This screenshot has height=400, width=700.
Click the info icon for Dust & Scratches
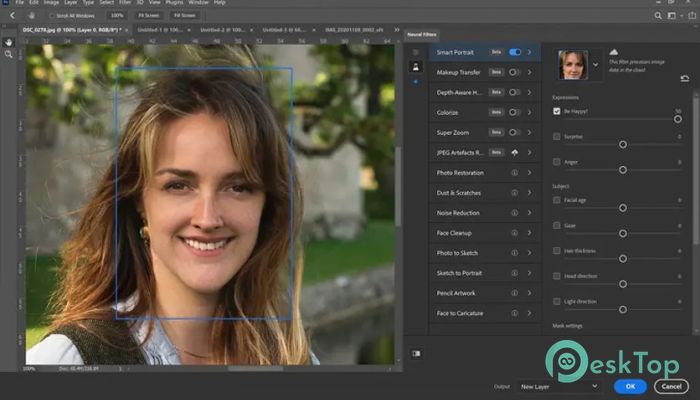[x=515, y=193]
